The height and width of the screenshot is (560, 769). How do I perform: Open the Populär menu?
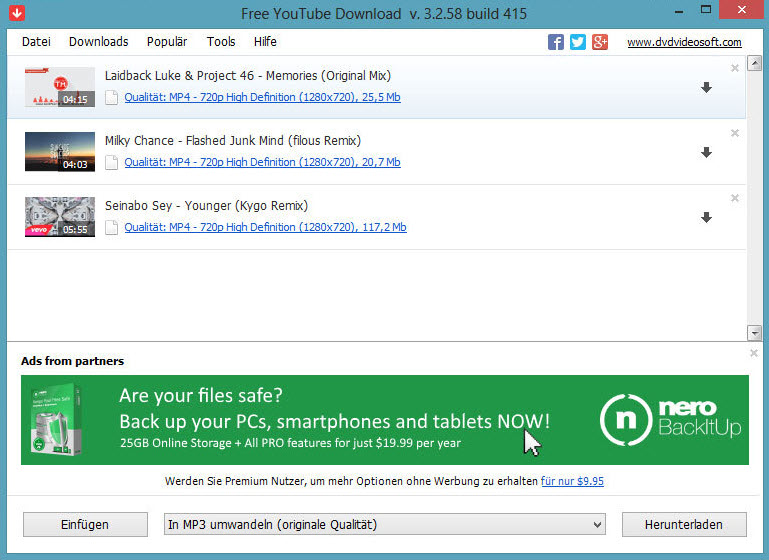[167, 42]
